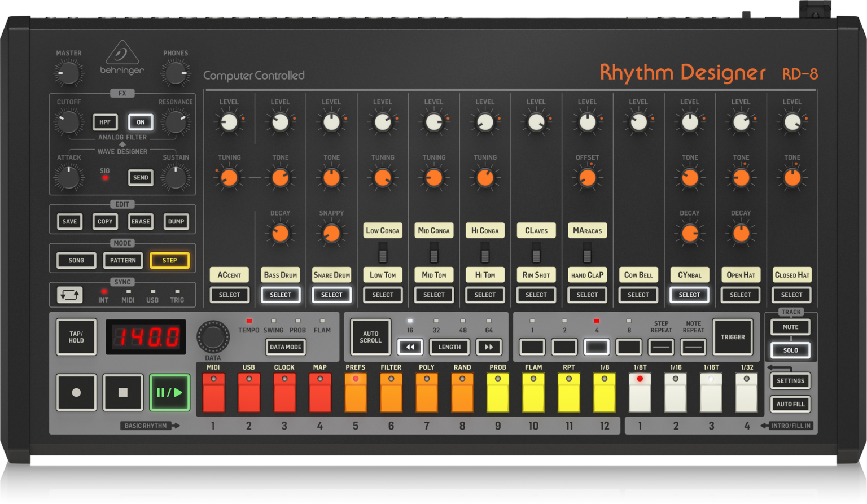Toggle Hi Conga / Hi Tom switch
This screenshot has width=867, height=504.
click(485, 252)
